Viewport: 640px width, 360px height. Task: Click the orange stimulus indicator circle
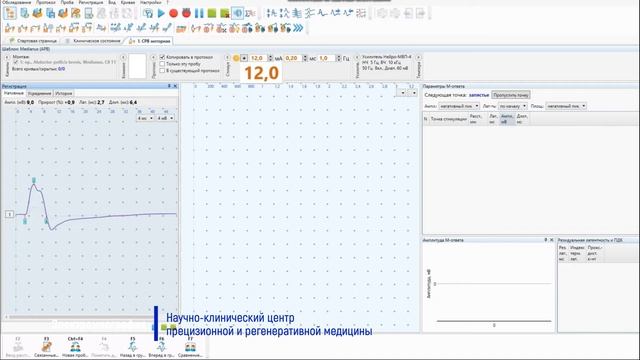236,58
